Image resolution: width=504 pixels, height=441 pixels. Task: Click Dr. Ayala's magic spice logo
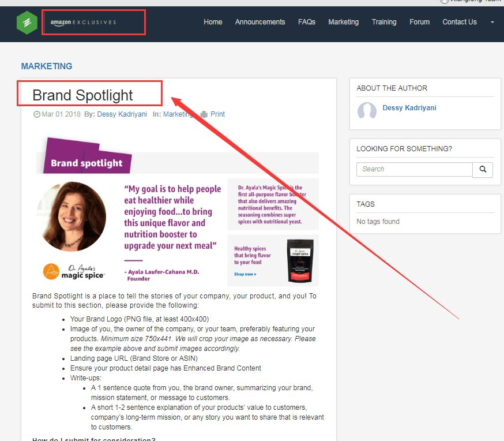[74, 271]
